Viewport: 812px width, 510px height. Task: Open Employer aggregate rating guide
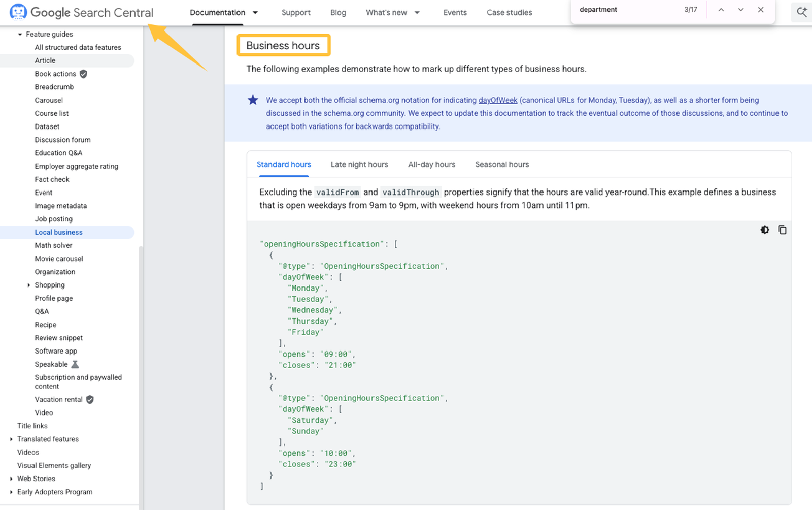tap(76, 166)
